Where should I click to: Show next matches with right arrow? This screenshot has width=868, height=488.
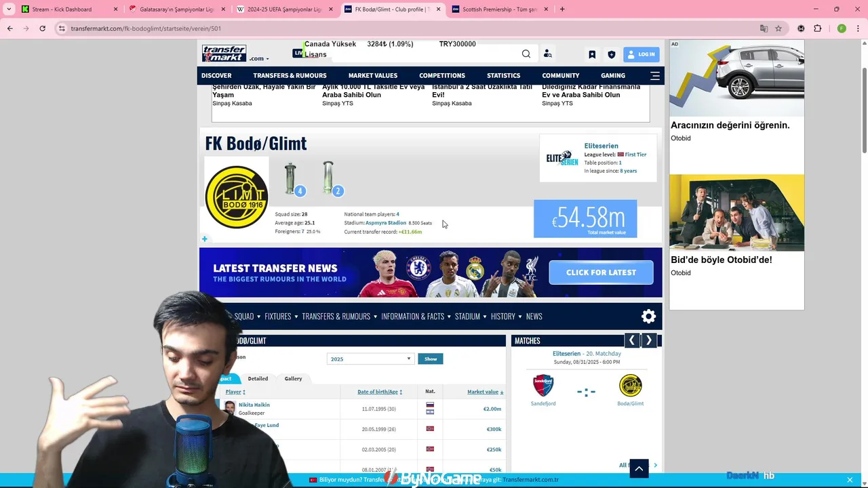[x=649, y=341]
